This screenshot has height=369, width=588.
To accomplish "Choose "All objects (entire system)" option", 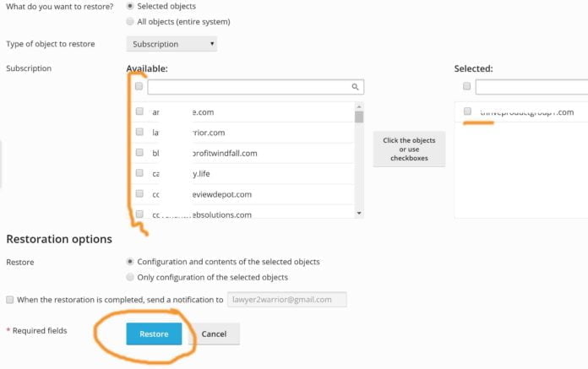I will [x=130, y=21].
